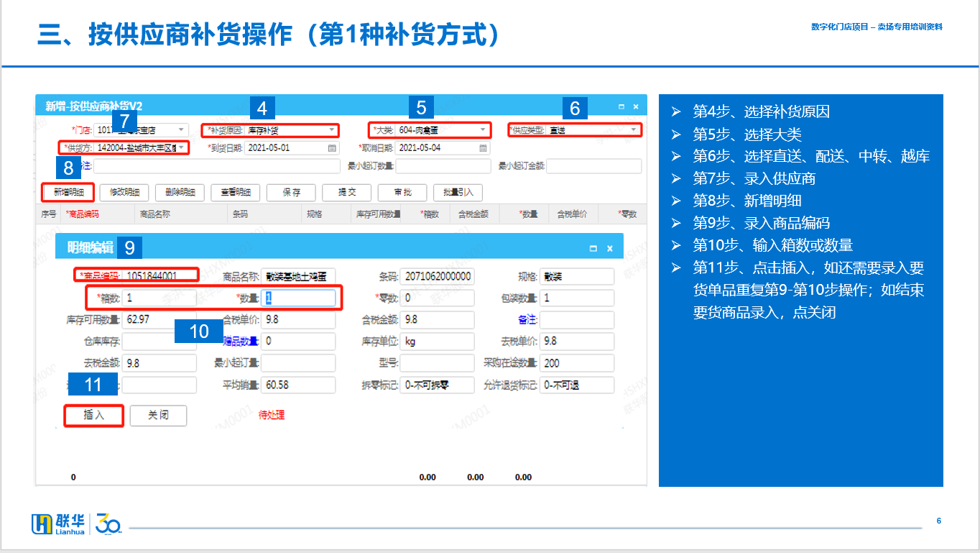Open the 大类 category dropdown
Image resolution: width=980 pixels, height=553 pixels.
pos(484,130)
